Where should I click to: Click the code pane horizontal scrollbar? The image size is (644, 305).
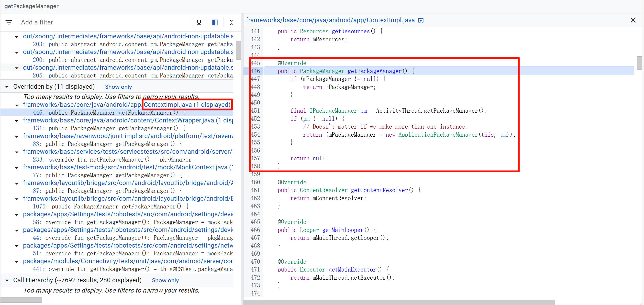pyautogui.click(x=399, y=302)
